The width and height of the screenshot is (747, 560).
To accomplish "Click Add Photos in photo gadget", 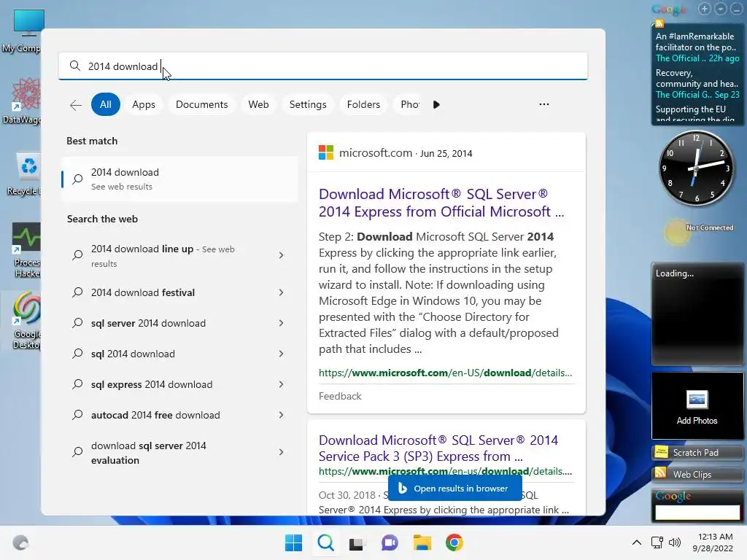I will (x=697, y=406).
